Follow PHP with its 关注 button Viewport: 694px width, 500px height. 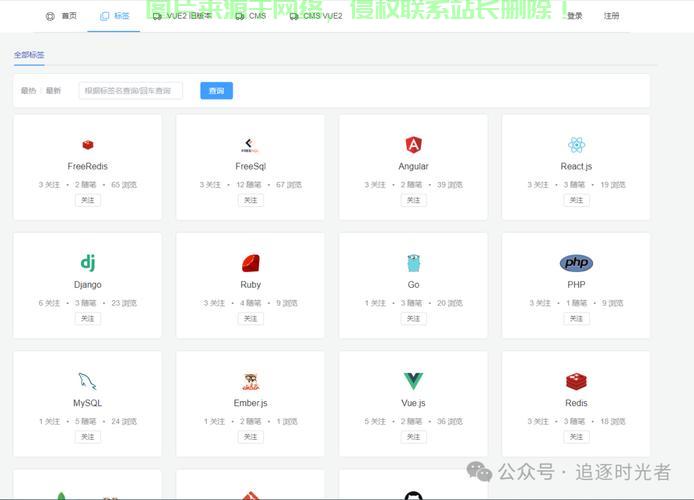click(576, 319)
